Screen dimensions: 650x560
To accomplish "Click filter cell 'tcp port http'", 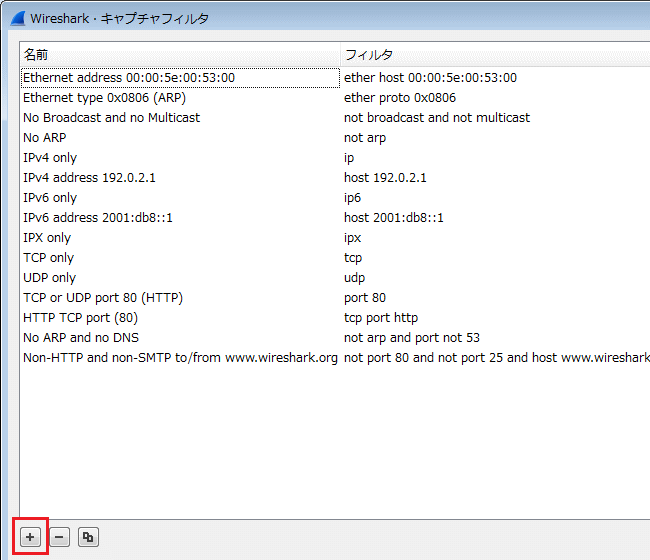I will (x=381, y=318).
